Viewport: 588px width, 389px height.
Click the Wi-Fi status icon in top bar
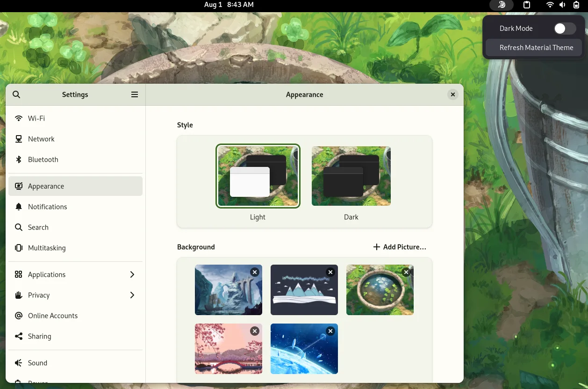tap(550, 5)
